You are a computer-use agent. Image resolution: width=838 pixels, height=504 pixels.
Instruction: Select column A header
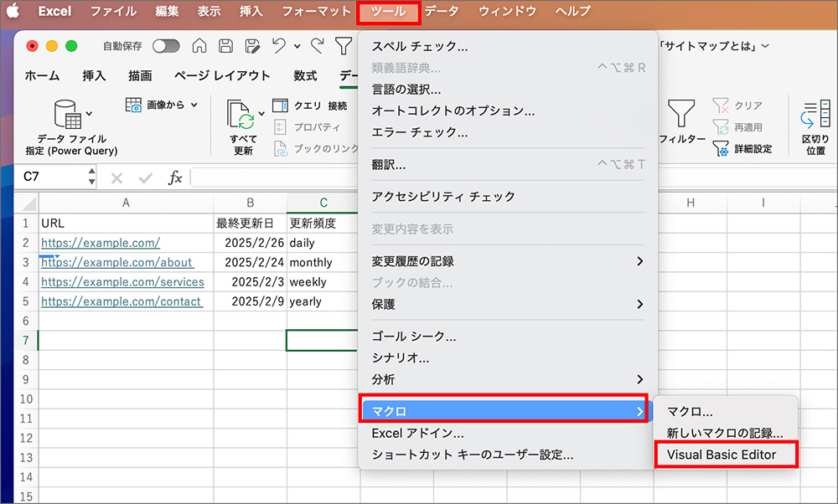(x=126, y=203)
